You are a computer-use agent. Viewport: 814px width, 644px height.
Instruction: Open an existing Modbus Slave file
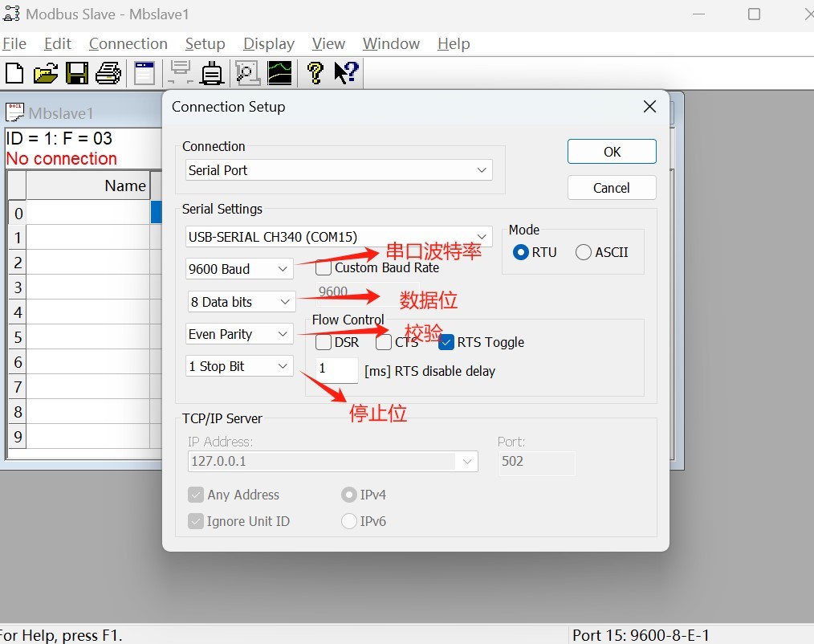point(46,73)
